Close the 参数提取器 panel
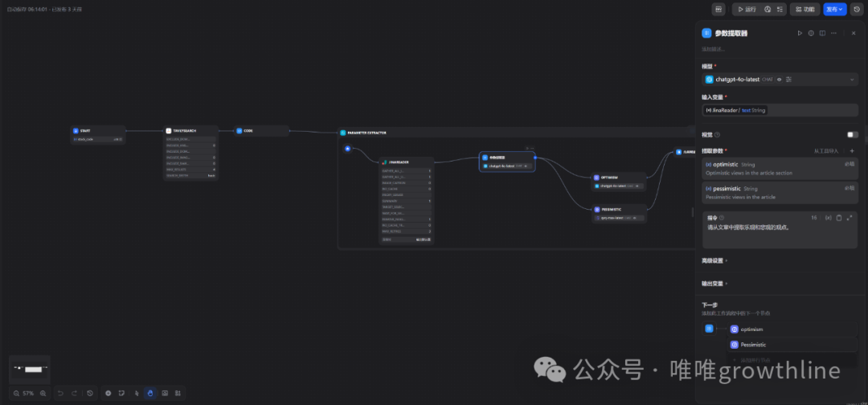The height and width of the screenshot is (405, 868). [853, 33]
